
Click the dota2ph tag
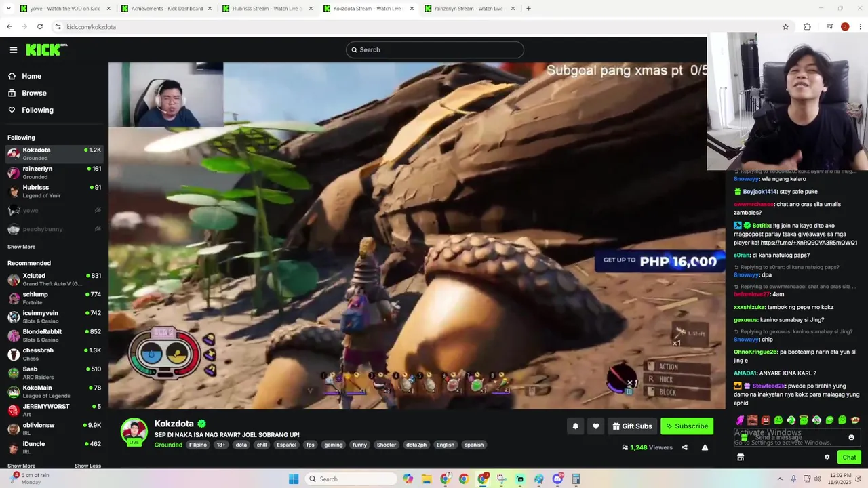pyautogui.click(x=416, y=445)
